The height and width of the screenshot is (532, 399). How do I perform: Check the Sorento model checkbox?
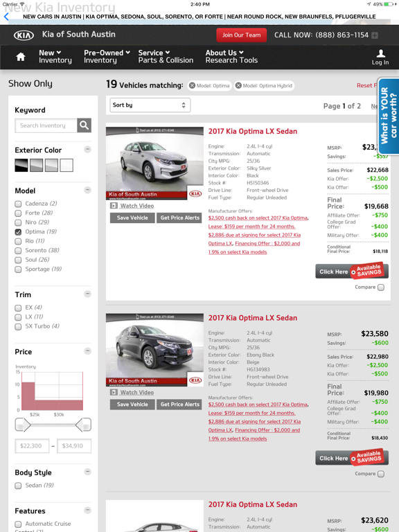click(18, 251)
